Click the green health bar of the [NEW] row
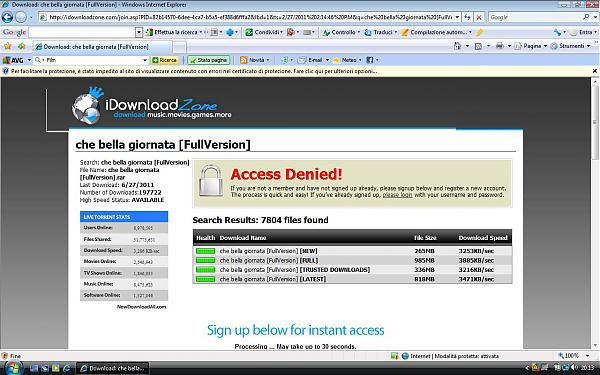 coord(205,251)
